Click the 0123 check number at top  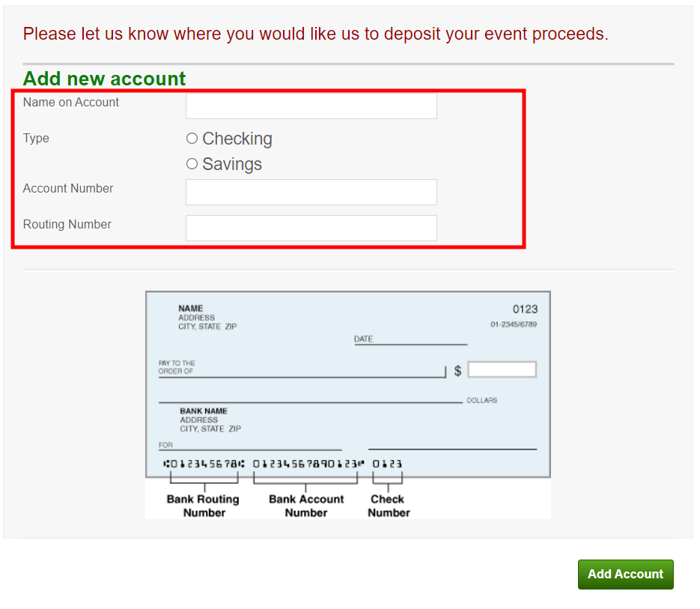coord(525,309)
